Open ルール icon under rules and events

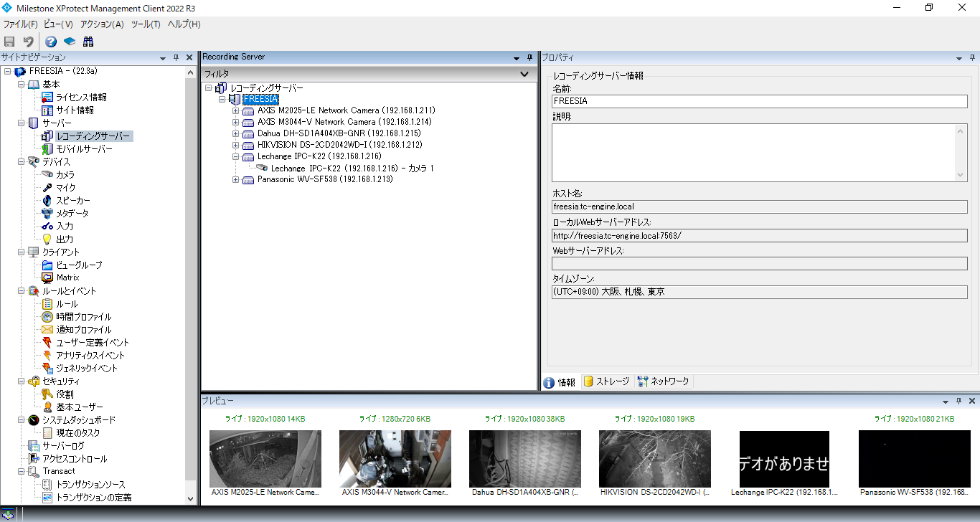[47, 304]
